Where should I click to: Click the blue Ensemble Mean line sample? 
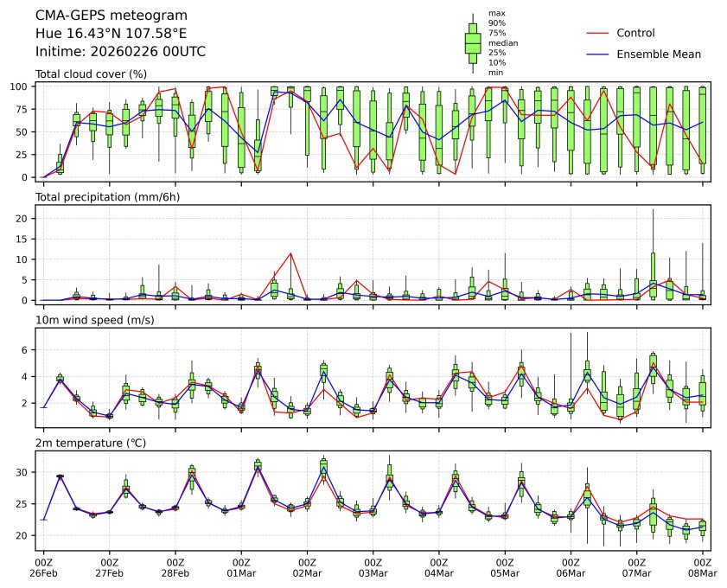click(597, 54)
